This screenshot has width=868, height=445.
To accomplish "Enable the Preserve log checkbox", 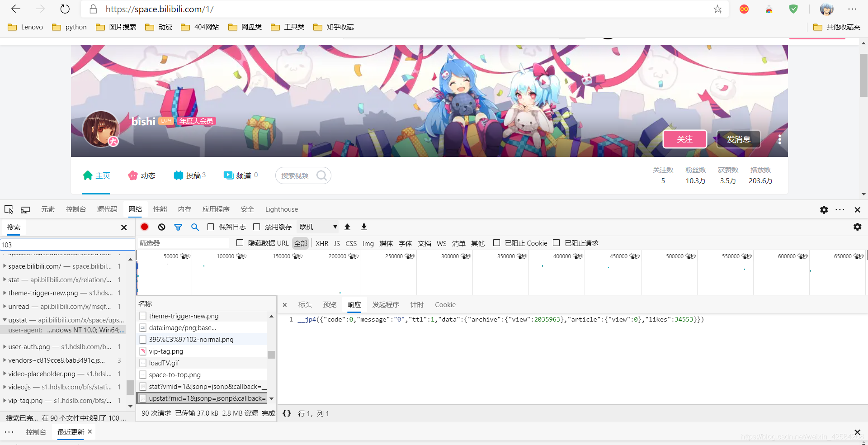I will [211, 227].
